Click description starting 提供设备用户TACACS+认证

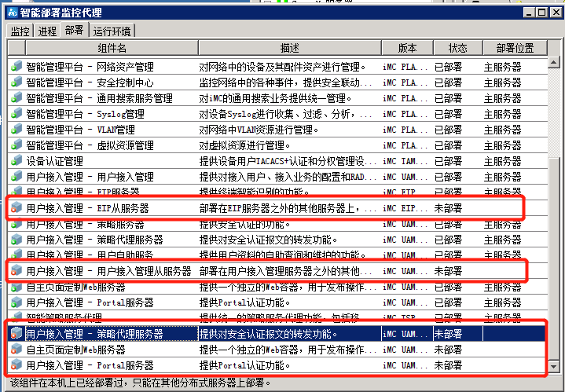click(288, 161)
